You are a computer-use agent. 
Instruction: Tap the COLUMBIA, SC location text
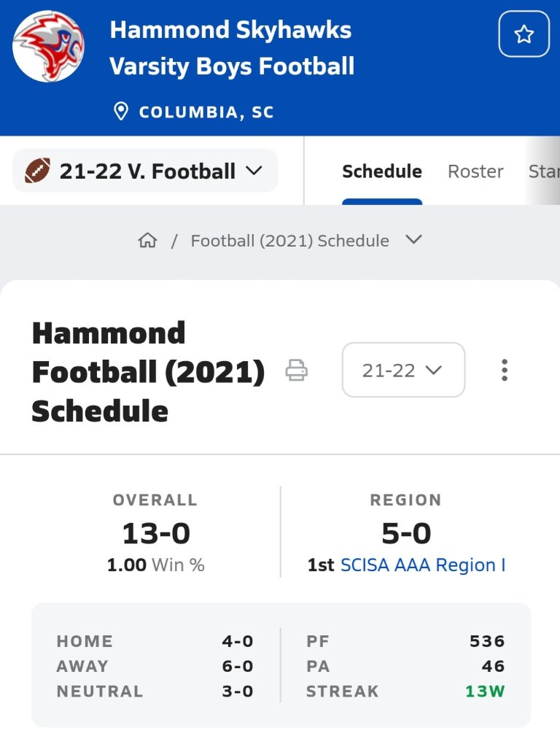206,112
